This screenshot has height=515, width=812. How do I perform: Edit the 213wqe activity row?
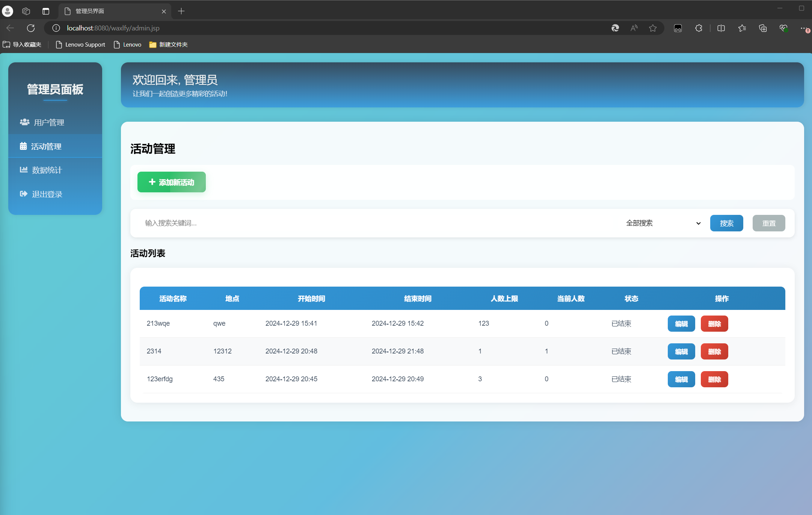(681, 324)
